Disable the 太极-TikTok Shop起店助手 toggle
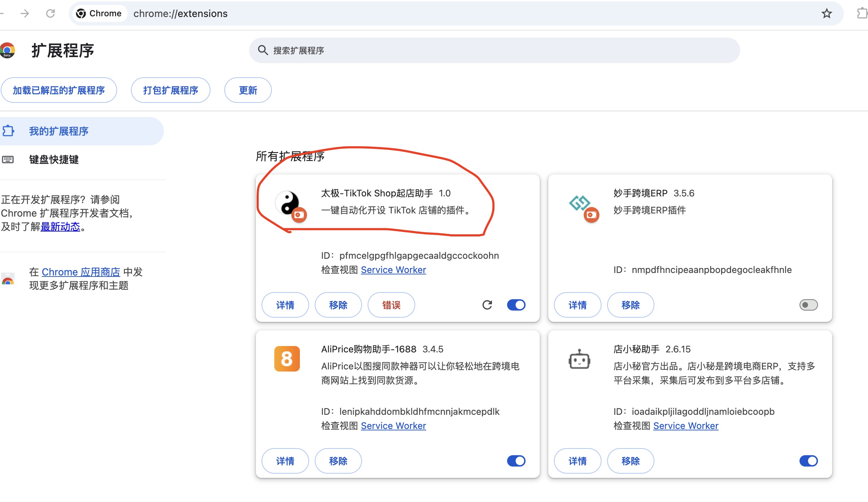Image resolution: width=868 pixels, height=502 pixels. tap(516, 305)
